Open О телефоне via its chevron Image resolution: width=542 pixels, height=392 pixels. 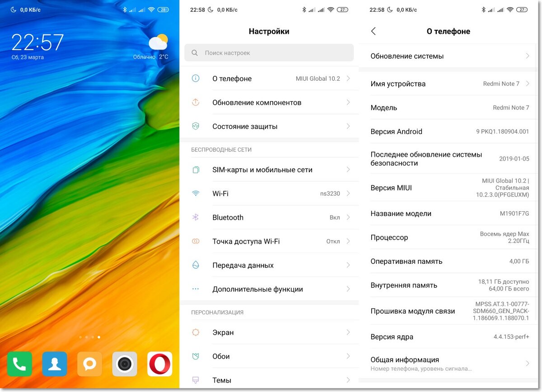coord(348,78)
